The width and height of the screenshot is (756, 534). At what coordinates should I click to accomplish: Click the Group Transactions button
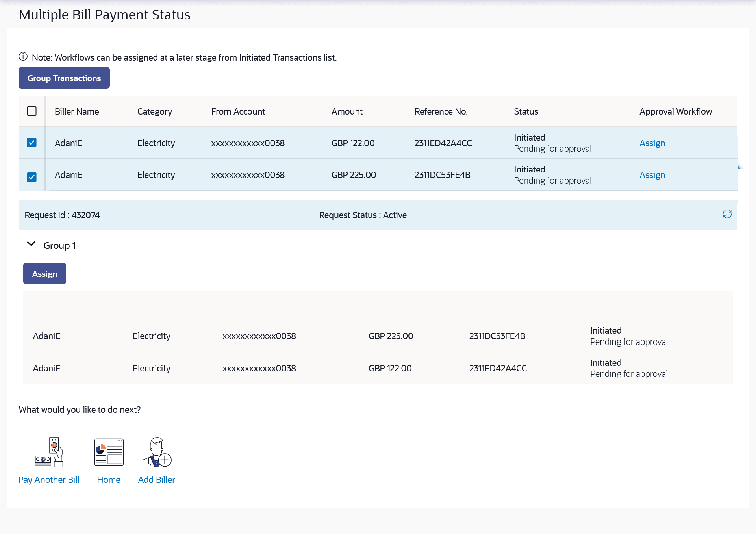point(64,78)
